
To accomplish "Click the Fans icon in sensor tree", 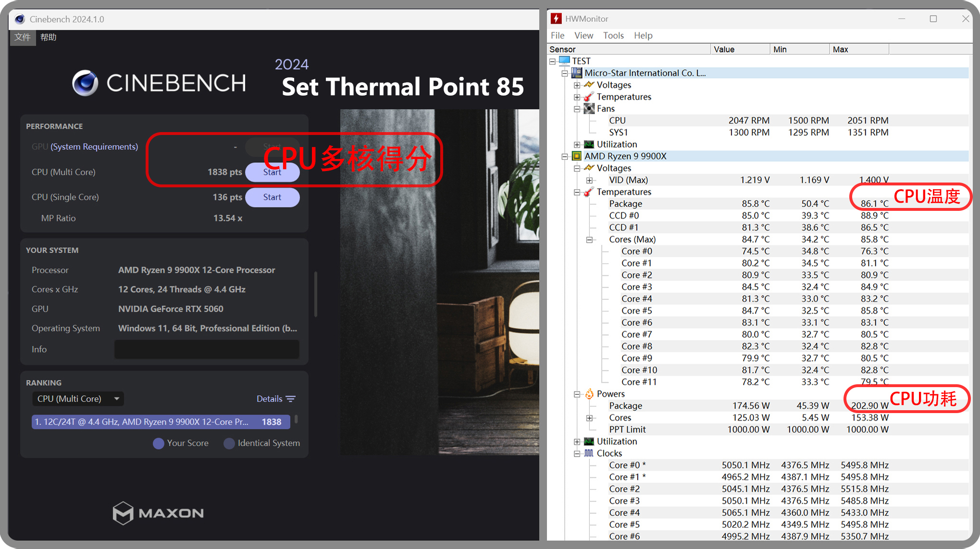I will [x=589, y=109].
